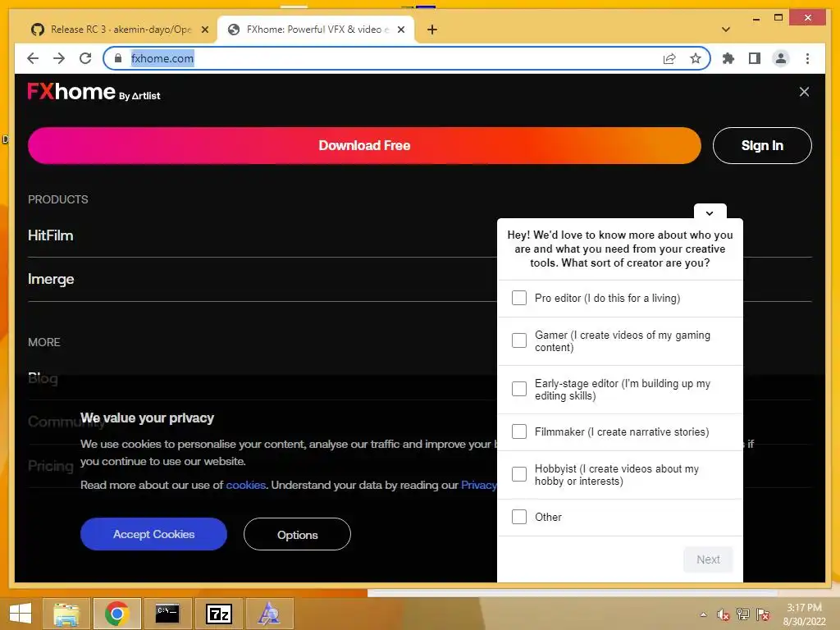This screenshot has width=840, height=630.
Task: Toggle the Chrome side panel
Action: click(x=755, y=58)
